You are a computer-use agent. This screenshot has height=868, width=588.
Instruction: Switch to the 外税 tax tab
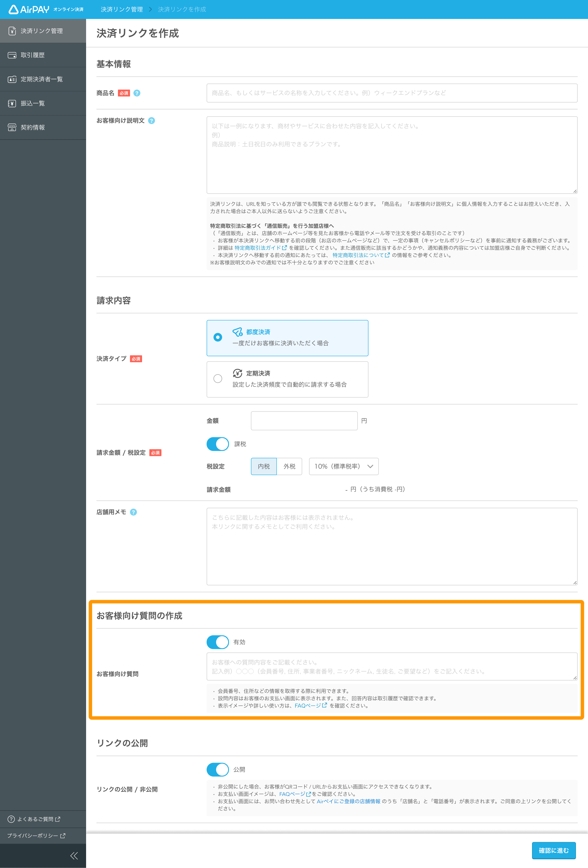point(289,466)
